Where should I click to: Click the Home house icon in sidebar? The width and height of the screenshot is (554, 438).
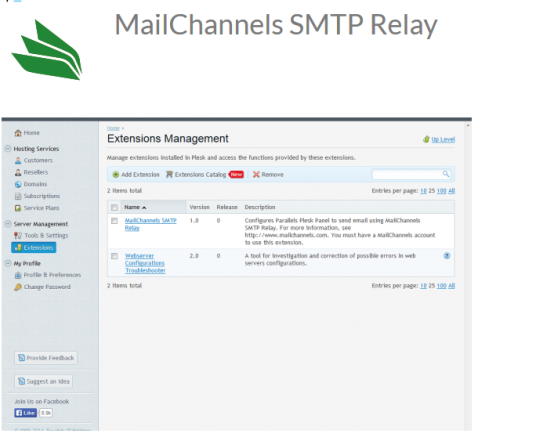click(18, 133)
